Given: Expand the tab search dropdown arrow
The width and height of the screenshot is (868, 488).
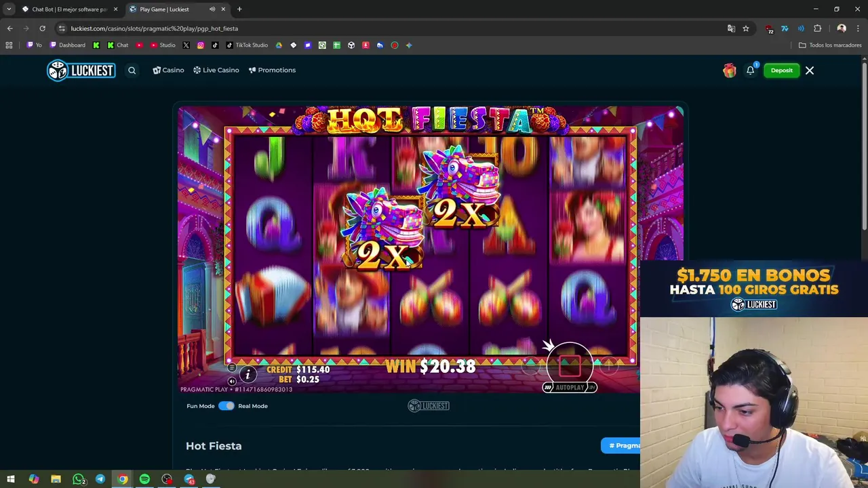Looking at the screenshot, I should [9, 9].
